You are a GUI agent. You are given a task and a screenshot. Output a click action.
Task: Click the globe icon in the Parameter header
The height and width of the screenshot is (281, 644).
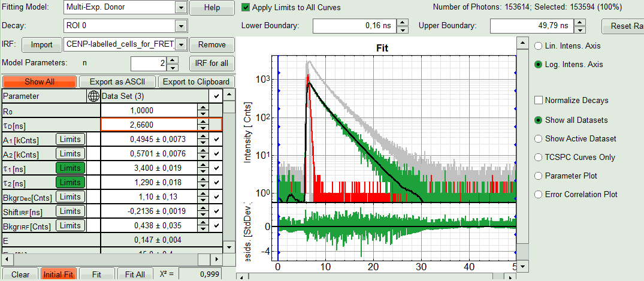(x=93, y=96)
